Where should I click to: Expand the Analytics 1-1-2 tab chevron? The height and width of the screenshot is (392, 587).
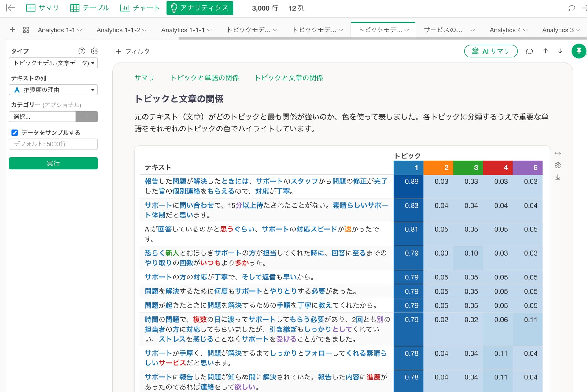coord(145,30)
